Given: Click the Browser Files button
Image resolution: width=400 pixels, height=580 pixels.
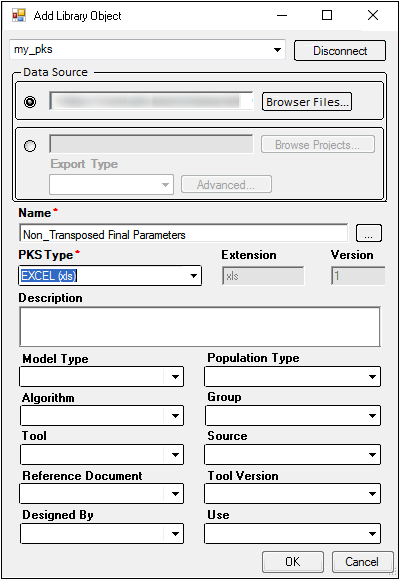Looking at the screenshot, I should (x=307, y=102).
